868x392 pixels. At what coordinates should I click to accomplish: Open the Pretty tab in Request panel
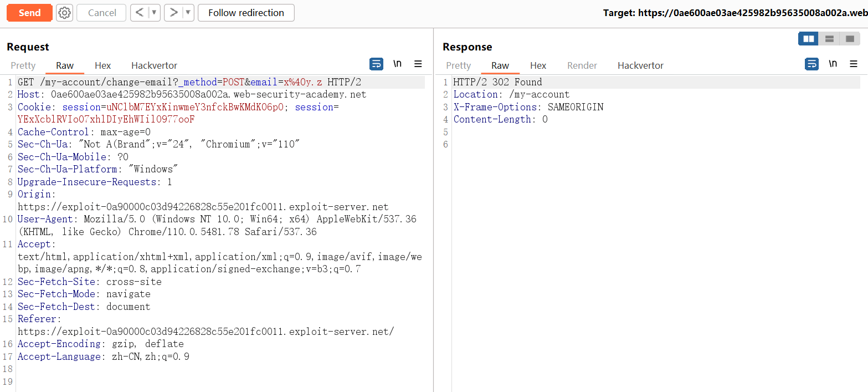coord(23,65)
